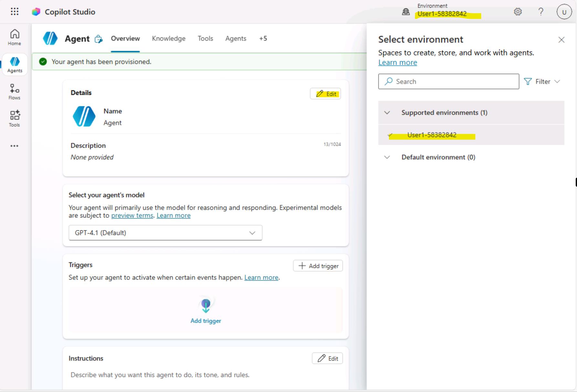Viewport: 577px width, 392px height.
Task: Click the help question mark icon
Action: point(540,12)
